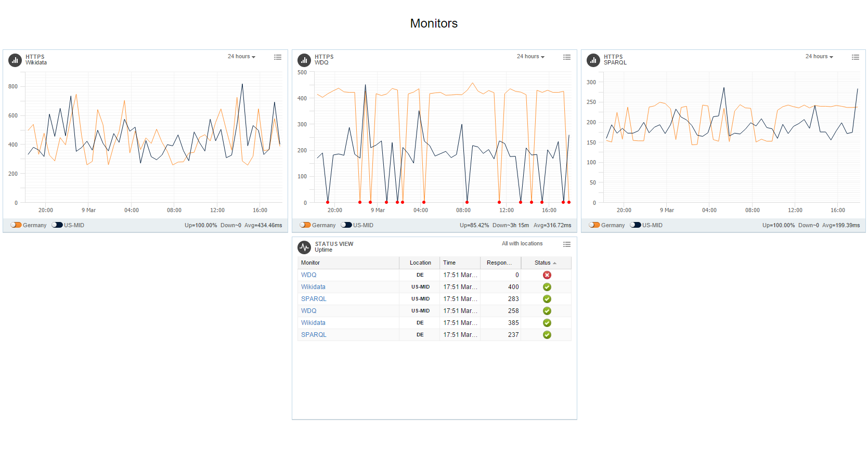
Task: Click green status icon for Wikidata US-MID
Action: 547,287
